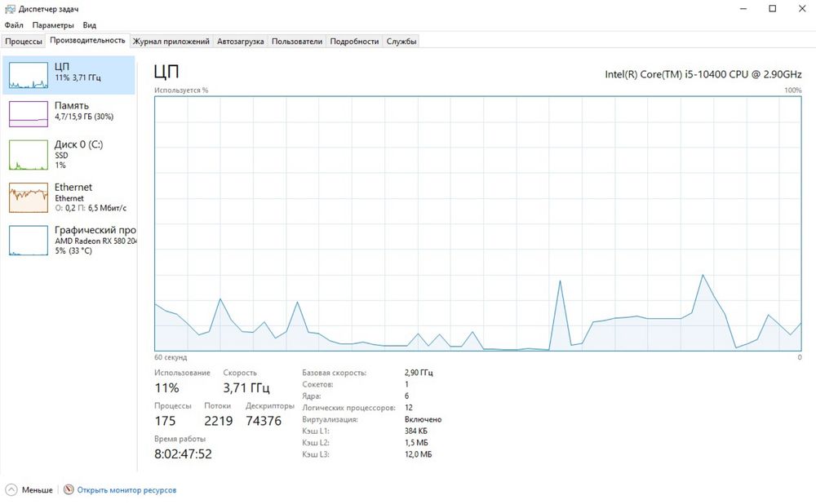Viewport: 816px width, 504px height.
Task: Click the main CPU usage graph
Action: [477, 223]
